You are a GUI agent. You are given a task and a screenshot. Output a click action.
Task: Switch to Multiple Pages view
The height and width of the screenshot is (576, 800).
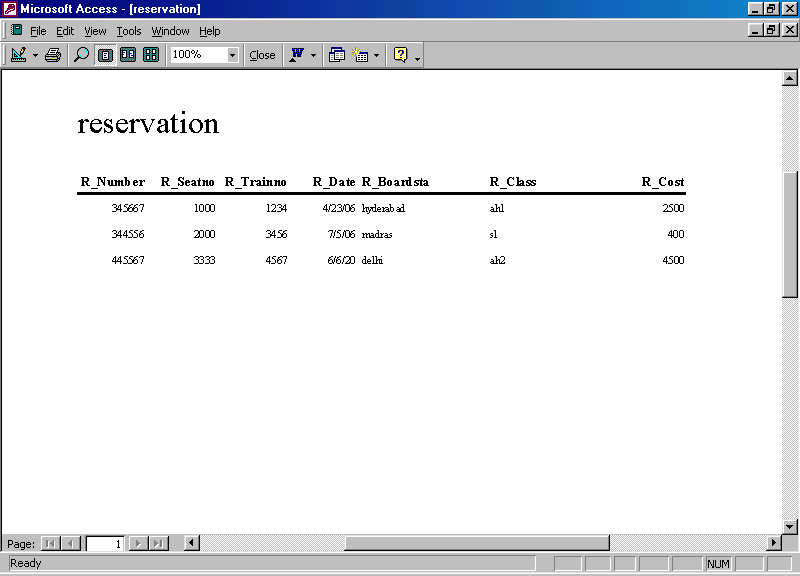[x=151, y=55]
